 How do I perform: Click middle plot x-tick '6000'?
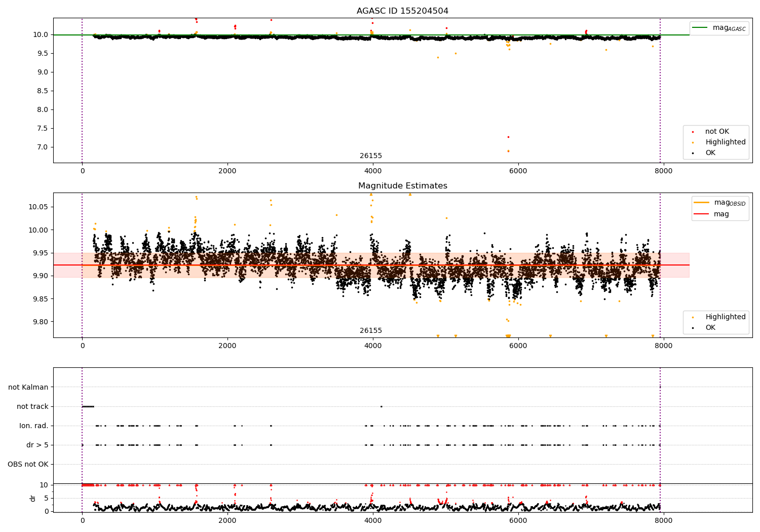(x=518, y=346)
